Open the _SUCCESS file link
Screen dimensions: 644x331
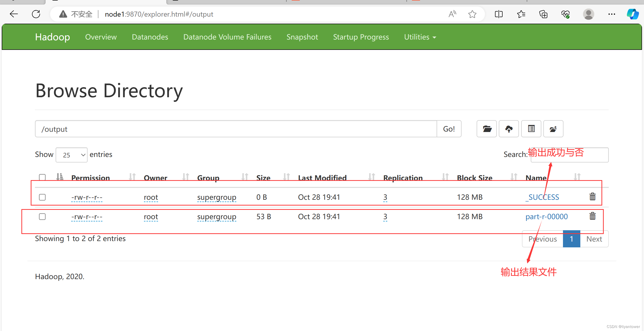(x=542, y=197)
